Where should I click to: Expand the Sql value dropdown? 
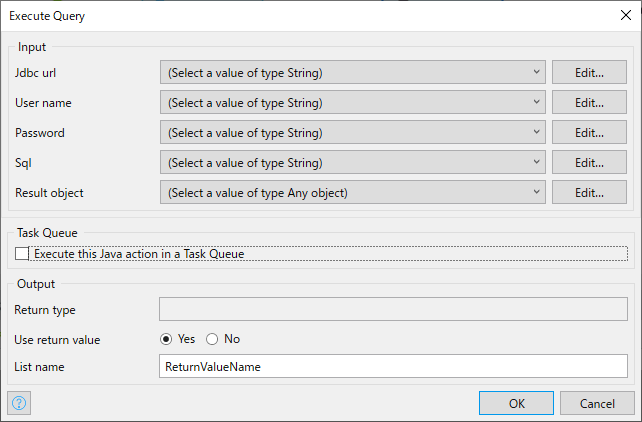pos(353,163)
